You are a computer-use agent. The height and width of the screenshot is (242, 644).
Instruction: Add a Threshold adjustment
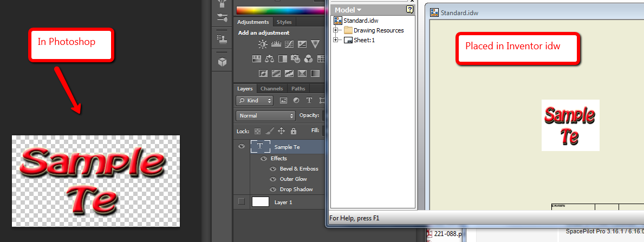[x=289, y=74]
